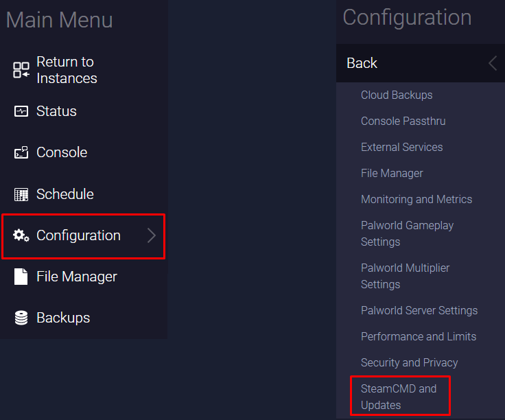Open Cloud Backups settings
Viewport: 505px width, 420px height.
click(397, 95)
